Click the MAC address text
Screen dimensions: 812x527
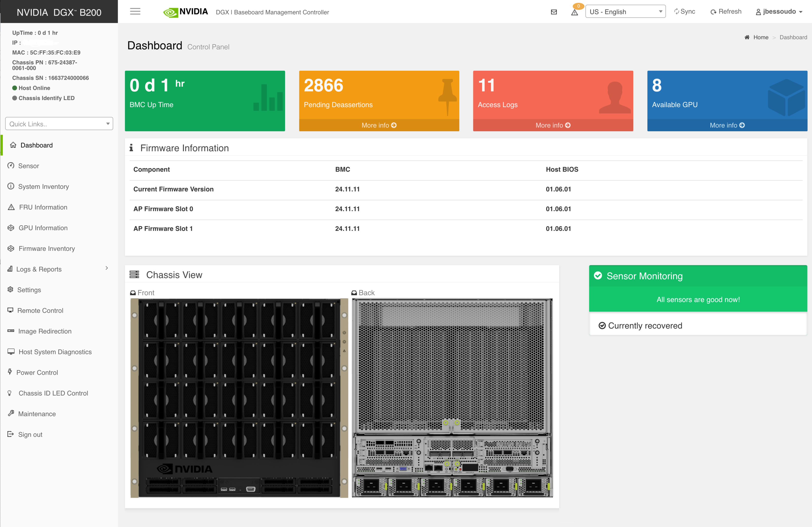(46, 52)
